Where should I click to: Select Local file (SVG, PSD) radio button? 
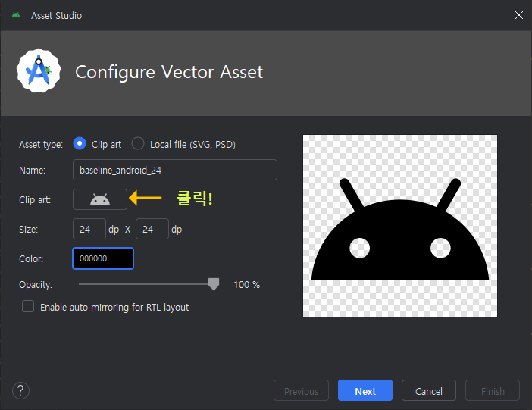coord(138,143)
